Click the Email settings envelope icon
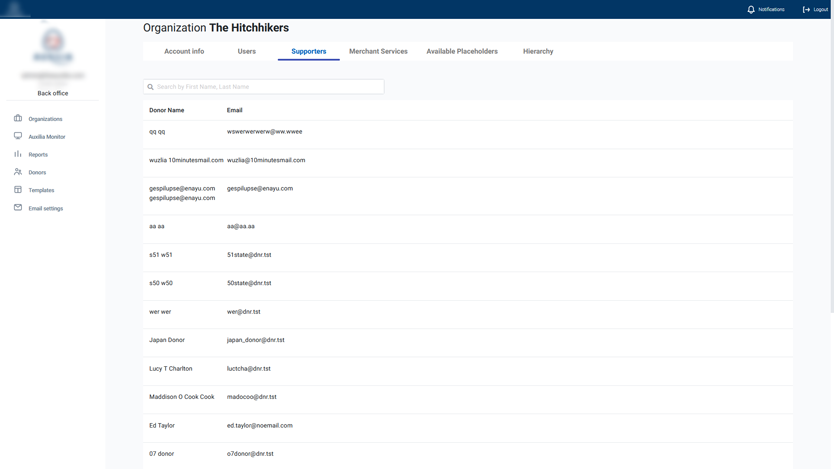This screenshot has height=469, width=834. (x=18, y=208)
